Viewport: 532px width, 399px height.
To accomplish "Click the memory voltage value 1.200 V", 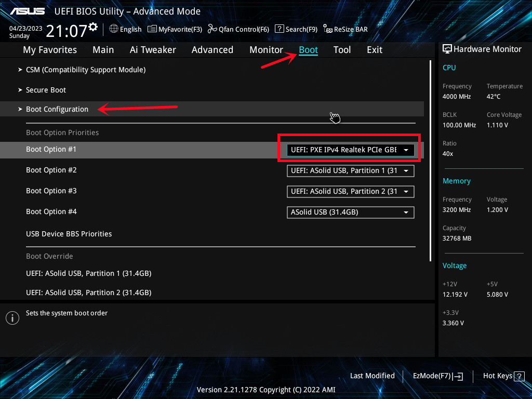I will pos(497,210).
